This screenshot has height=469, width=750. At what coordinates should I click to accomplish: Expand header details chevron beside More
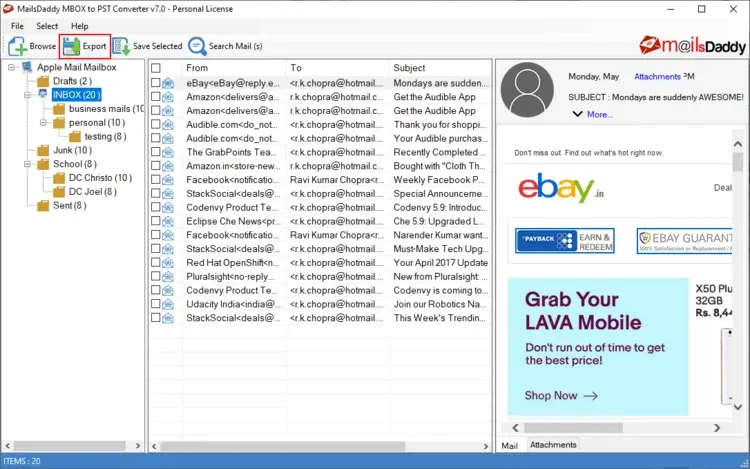coord(577,114)
